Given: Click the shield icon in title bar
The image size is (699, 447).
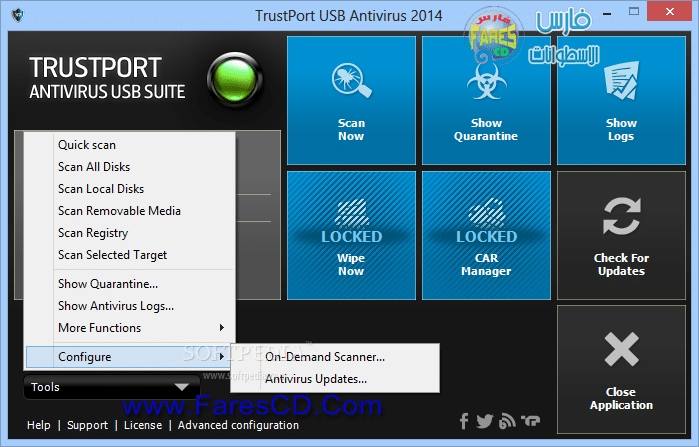Looking at the screenshot, I should [18, 16].
